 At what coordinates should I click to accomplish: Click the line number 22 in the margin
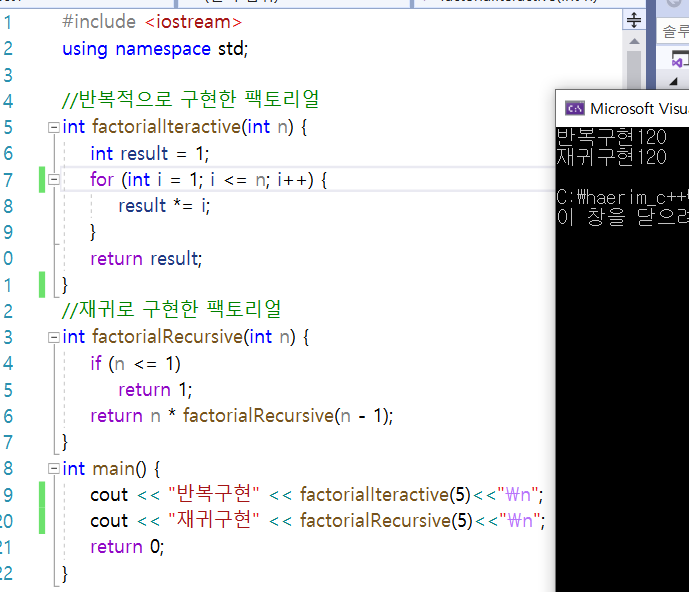pos(6,574)
